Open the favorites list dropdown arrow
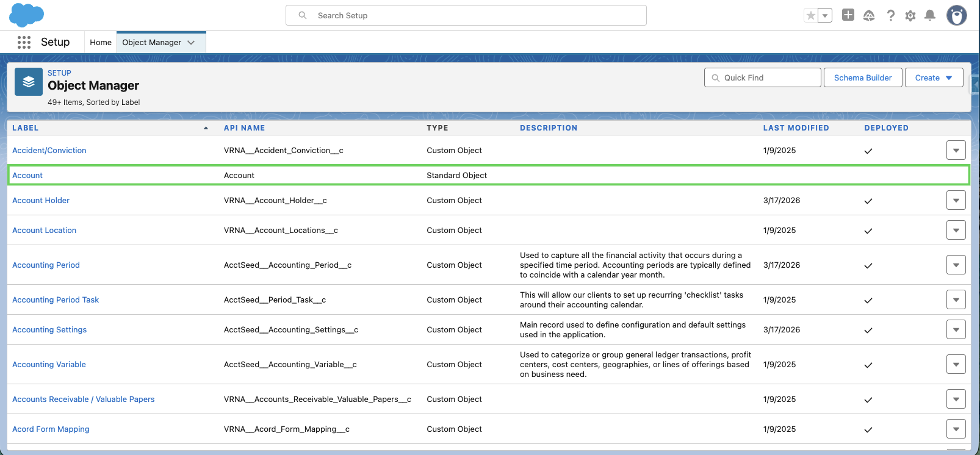 pyautogui.click(x=825, y=16)
